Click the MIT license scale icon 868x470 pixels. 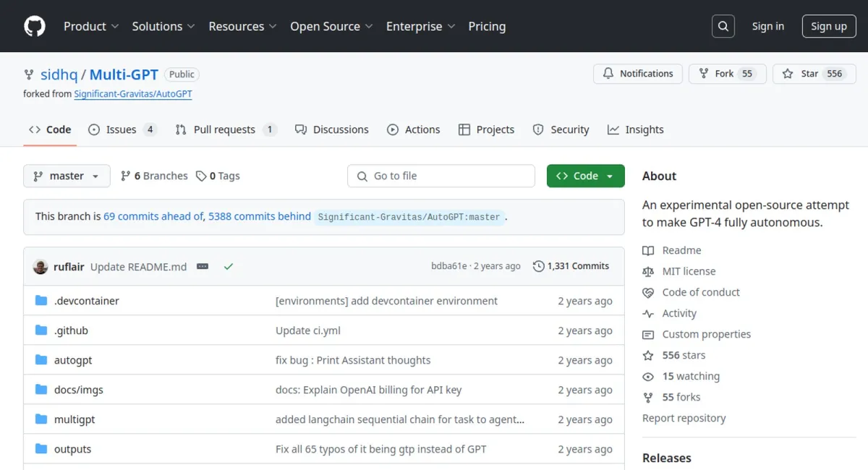(648, 271)
